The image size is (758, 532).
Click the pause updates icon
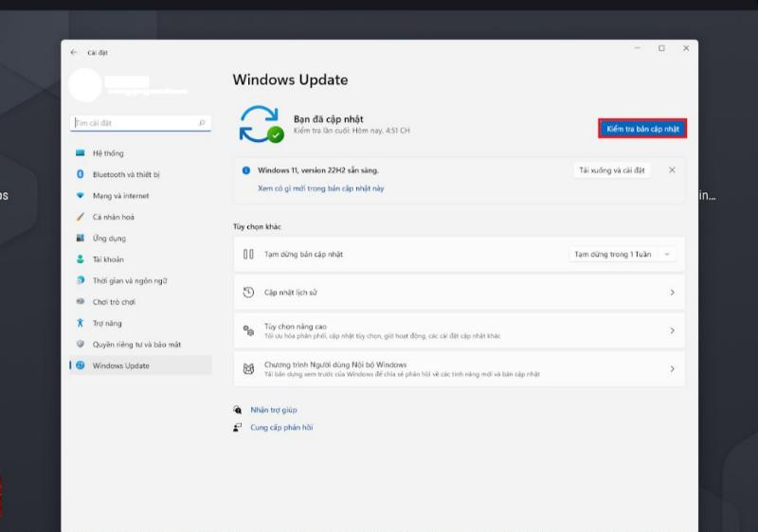[248, 254]
